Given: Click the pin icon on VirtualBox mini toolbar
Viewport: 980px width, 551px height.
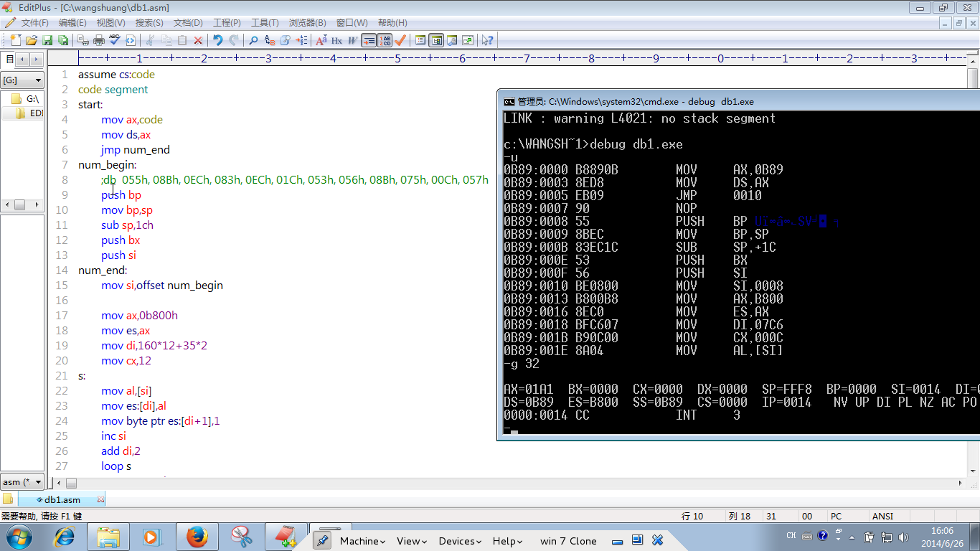Looking at the screenshot, I should pyautogui.click(x=322, y=541).
